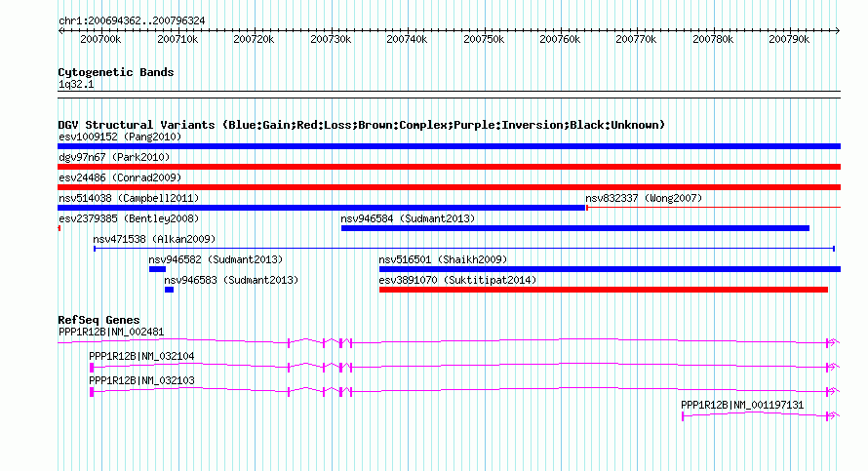Screen dimensions: 868x471
Task: Click the 200750k ruler position label
Action: coord(484,39)
